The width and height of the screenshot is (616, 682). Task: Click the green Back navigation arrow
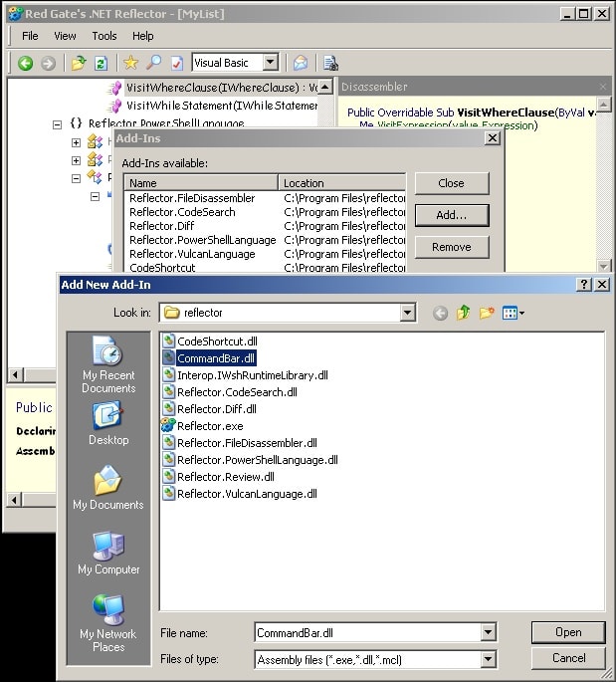25,63
